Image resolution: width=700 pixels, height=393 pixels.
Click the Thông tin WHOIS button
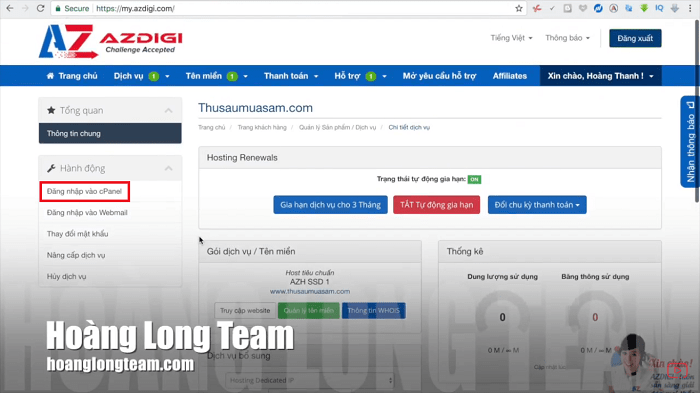pos(374,310)
